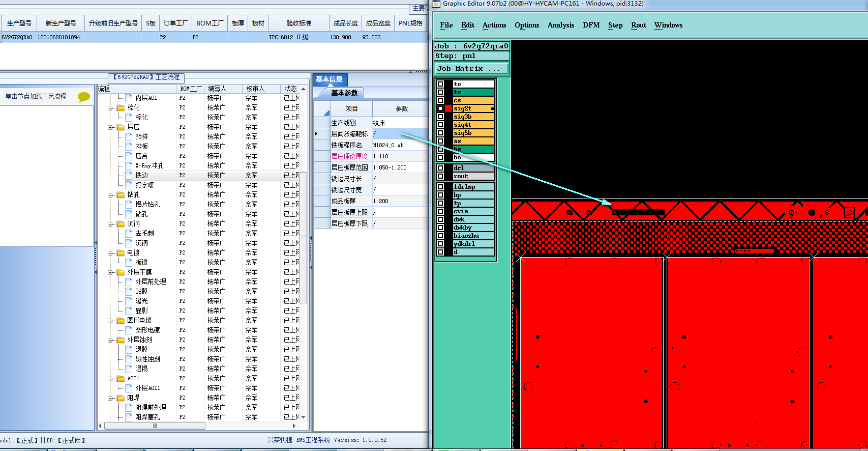Click the process tree scroll-down arrow

304,417
